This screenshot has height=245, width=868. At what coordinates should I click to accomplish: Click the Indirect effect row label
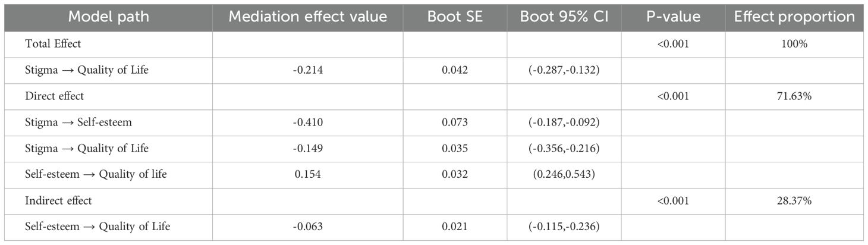pyautogui.click(x=58, y=200)
